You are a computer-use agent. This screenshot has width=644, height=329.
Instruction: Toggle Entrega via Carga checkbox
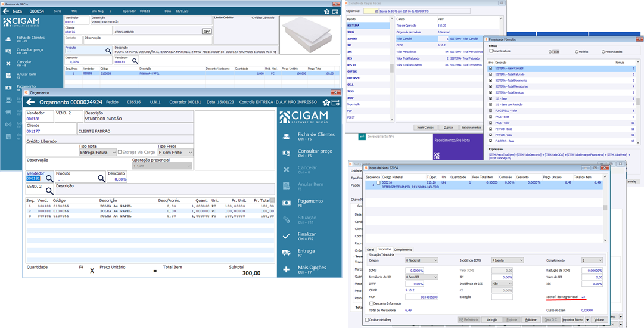tap(120, 153)
